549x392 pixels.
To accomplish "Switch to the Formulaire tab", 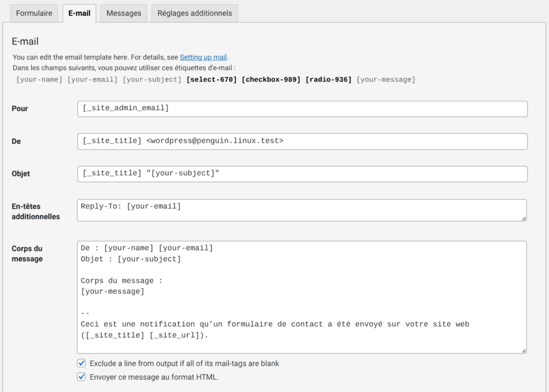I will (34, 13).
